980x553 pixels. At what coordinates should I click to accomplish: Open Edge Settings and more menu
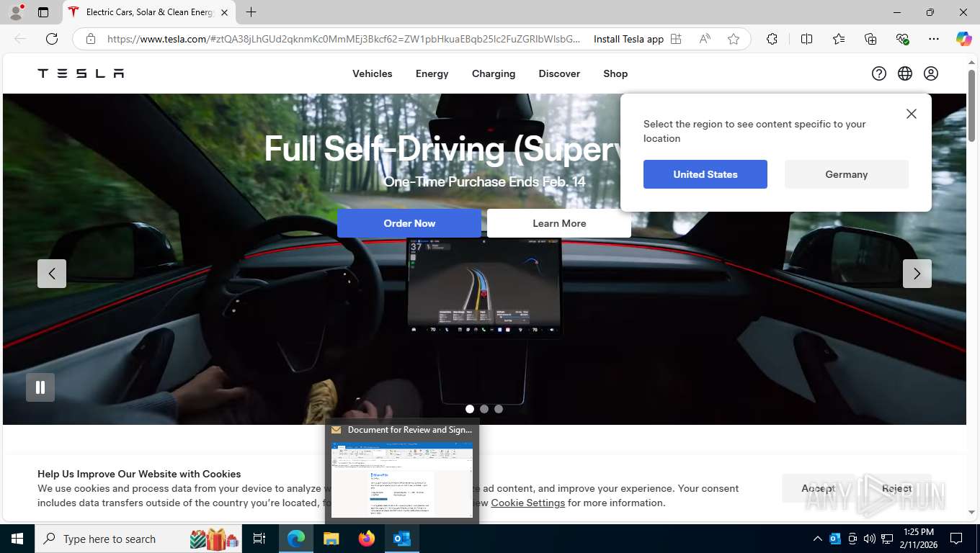934,39
